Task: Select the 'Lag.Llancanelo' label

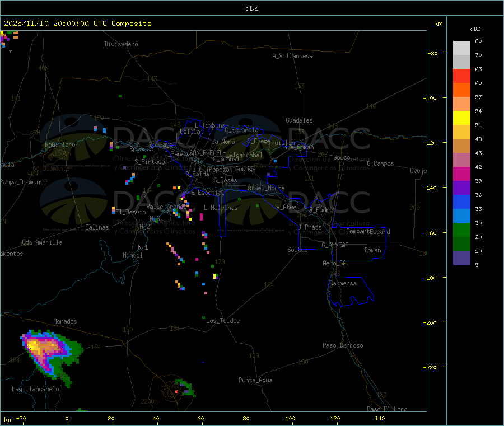Action: click(x=35, y=389)
